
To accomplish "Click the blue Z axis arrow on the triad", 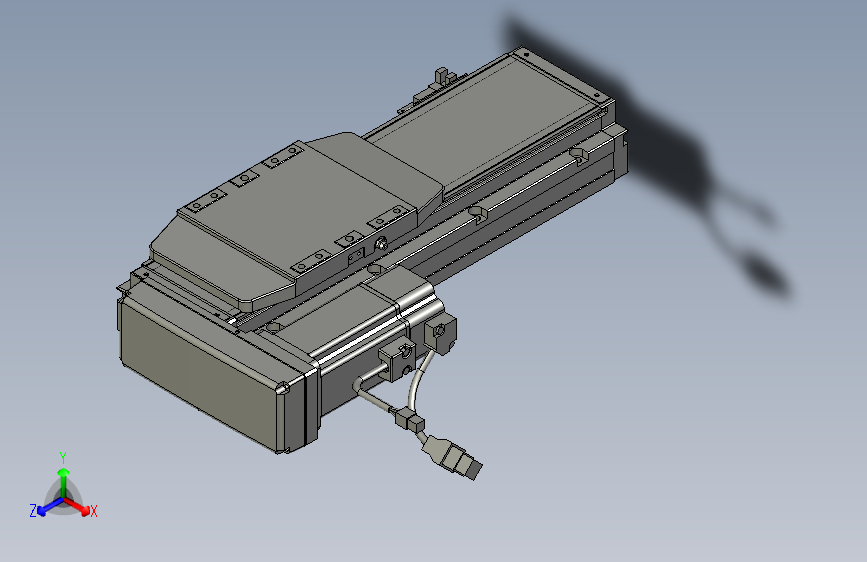I will (50, 507).
